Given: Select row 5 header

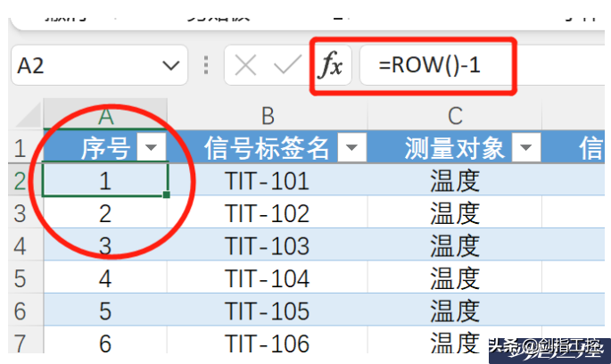Looking at the screenshot, I should click(25, 278).
